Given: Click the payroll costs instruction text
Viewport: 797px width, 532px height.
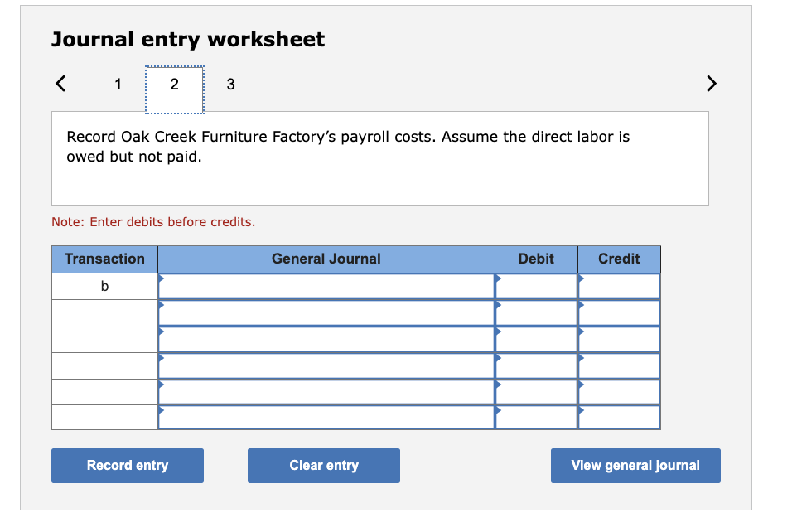Looking at the screenshot, I should (x=348, y=147).
